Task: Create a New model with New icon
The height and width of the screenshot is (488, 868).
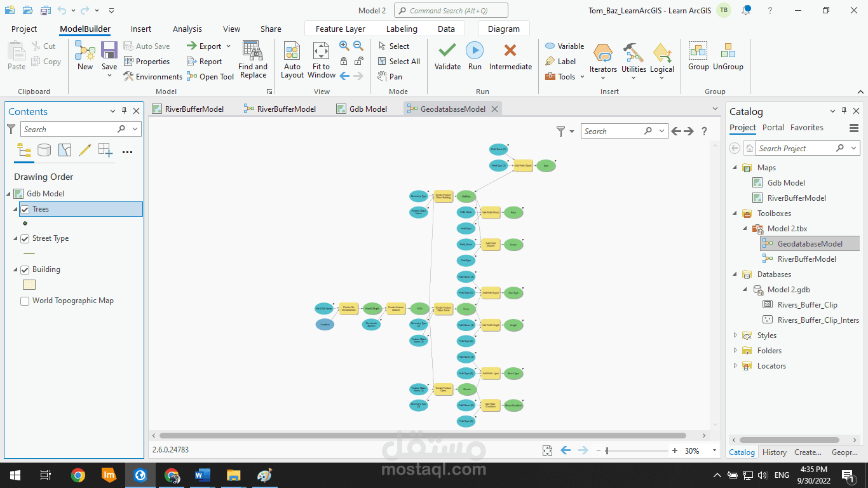Action: pyautogui.click(x=85, y=50)
